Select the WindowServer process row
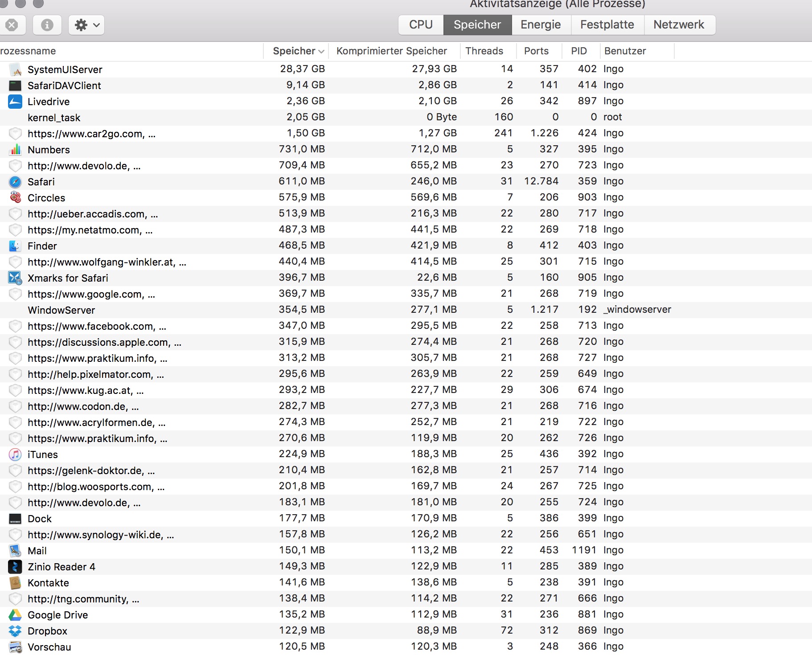 click(x=406, y=310)
